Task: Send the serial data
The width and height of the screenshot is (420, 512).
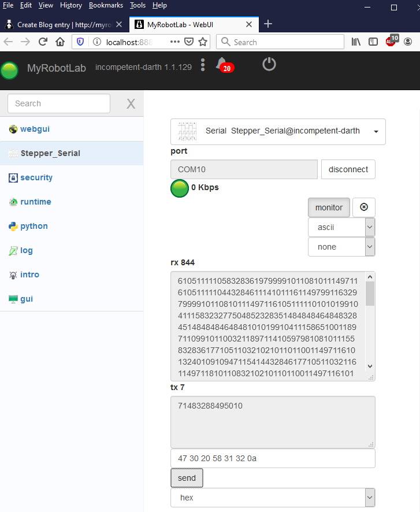Action: 187,478
